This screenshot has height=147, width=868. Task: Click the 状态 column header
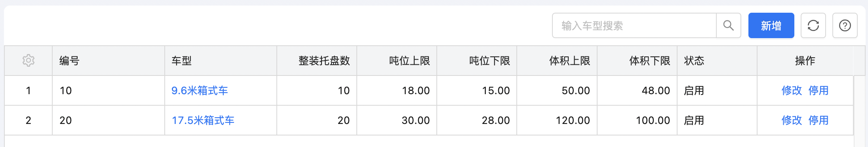coord(694,61)
